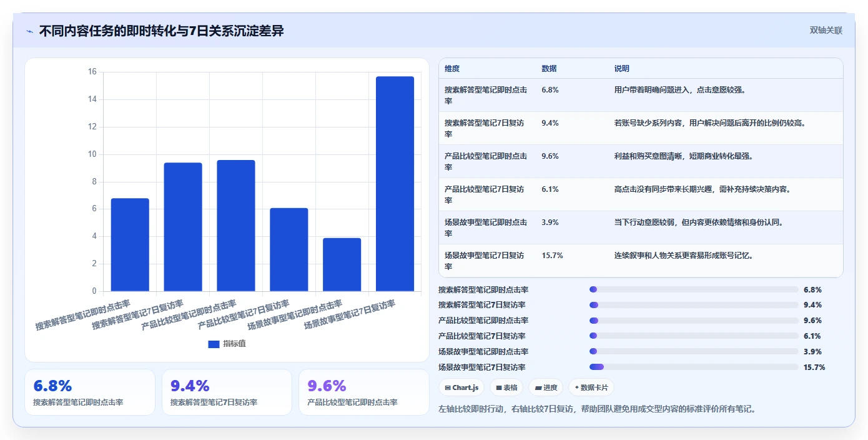Click the 数据卡片 chip

click(591, 387)
